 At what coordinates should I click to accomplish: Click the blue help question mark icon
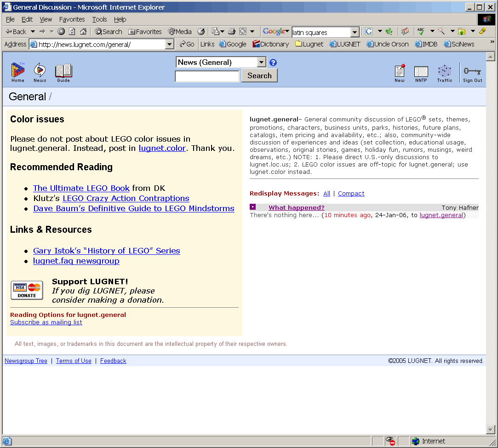click(273, 63)
